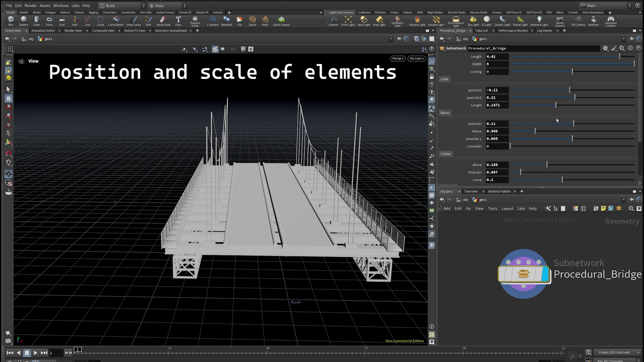The width and height of the screenshot is (644, 362).
Task: Switch to Performance Monitor tab
Action: (513, 31)
